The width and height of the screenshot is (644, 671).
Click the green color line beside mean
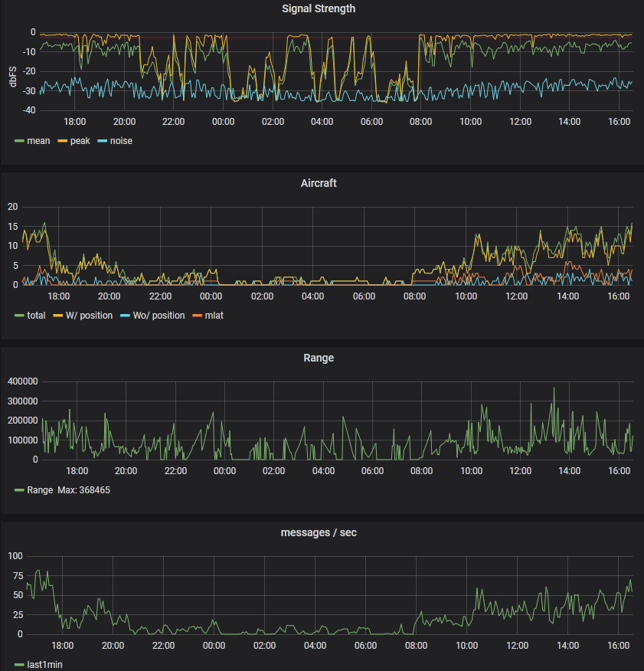pyautogui.click(x=19, y=141)
